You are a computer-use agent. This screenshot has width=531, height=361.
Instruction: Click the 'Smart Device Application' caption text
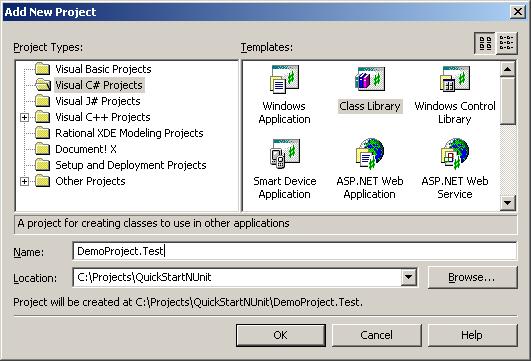(284, 188)
